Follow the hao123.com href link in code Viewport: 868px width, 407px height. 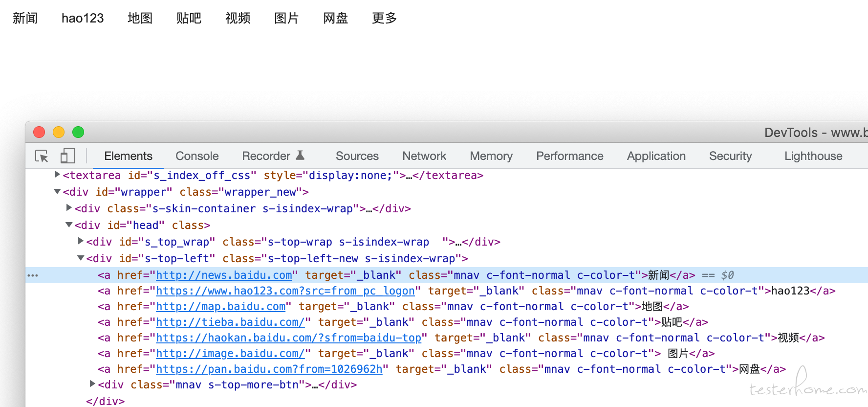[x=285, y=291]
